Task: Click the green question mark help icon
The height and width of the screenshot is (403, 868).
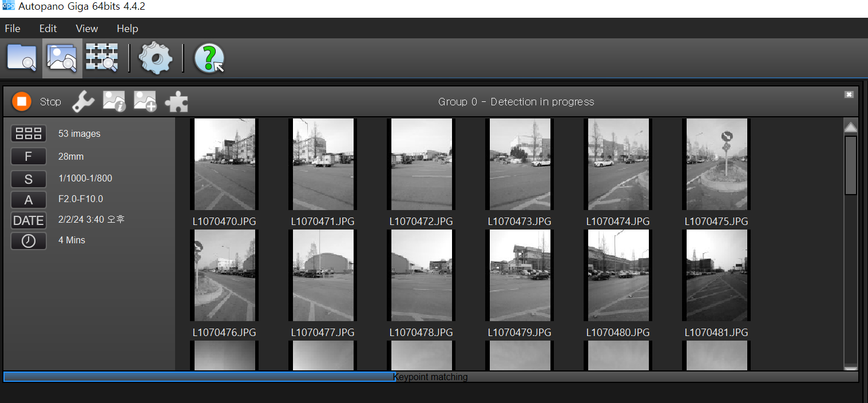Action: pos(209,58)
